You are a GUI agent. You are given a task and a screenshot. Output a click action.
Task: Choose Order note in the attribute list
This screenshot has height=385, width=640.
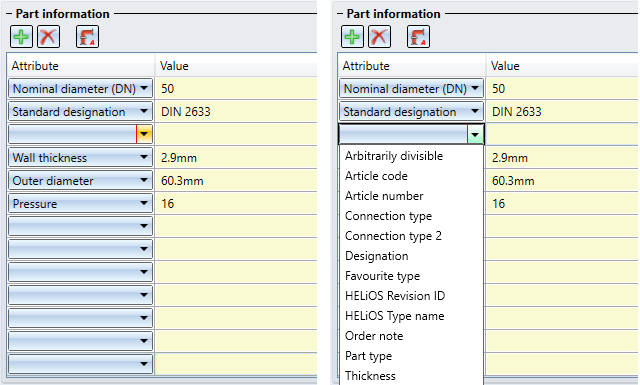(374, 336)
